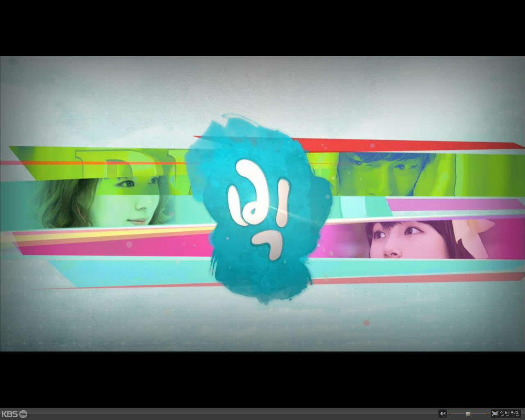Screen dimensions: 525x420
Task: Click the KBS logo in player bar
Action: pos(14,414)
